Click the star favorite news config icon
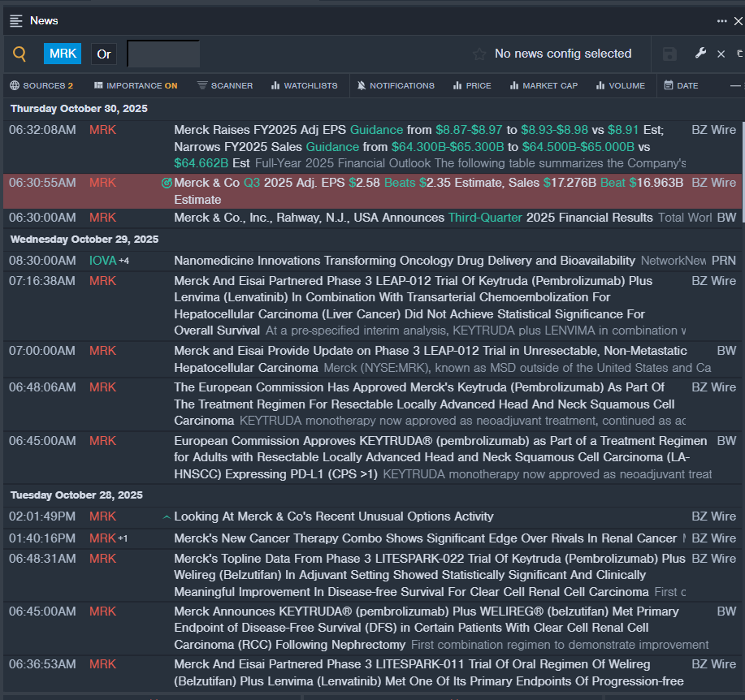This screenshot has width=745, height=700. (x=479, y=54)
